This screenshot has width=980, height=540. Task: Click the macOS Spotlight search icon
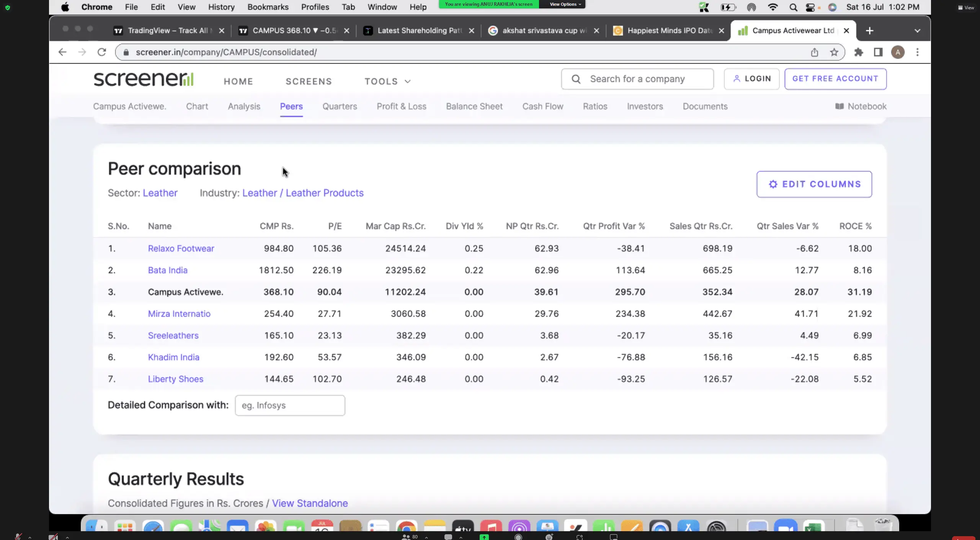(x=793, y=7)
